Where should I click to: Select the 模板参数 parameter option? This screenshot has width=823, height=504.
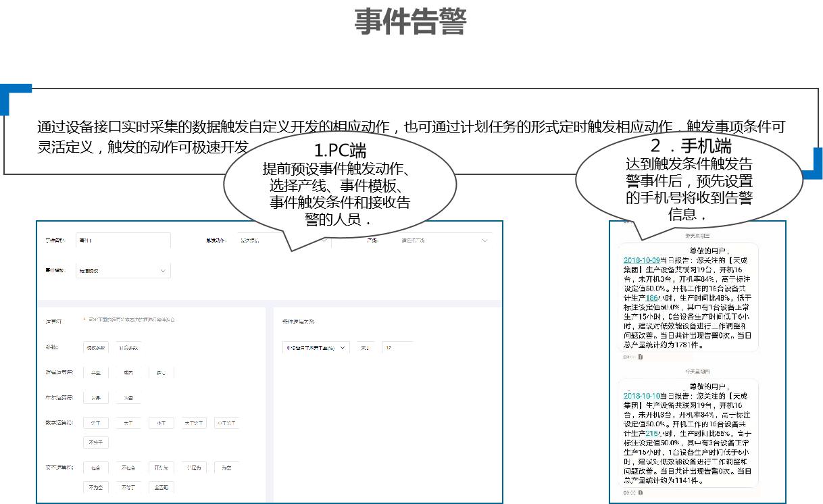(x=96, y=347)
